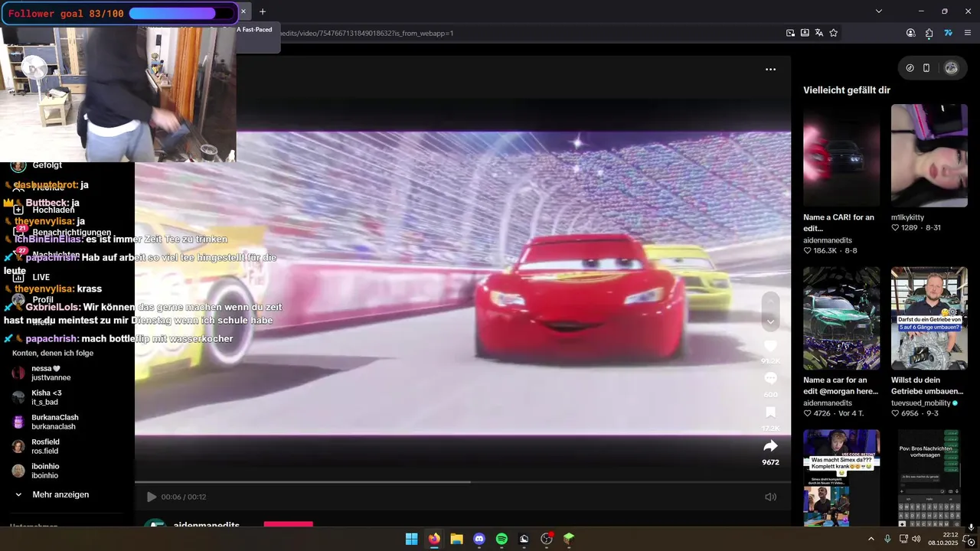Translate this page icon in address bar
This screenshot has height=551, width=980.
[819, 33]
